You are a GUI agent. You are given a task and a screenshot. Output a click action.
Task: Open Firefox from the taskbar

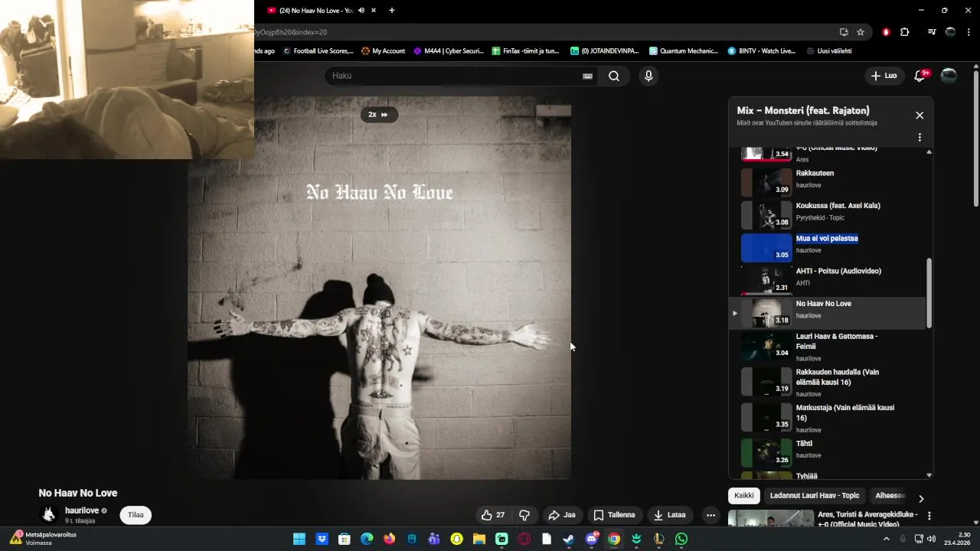[x=389, y=539]
